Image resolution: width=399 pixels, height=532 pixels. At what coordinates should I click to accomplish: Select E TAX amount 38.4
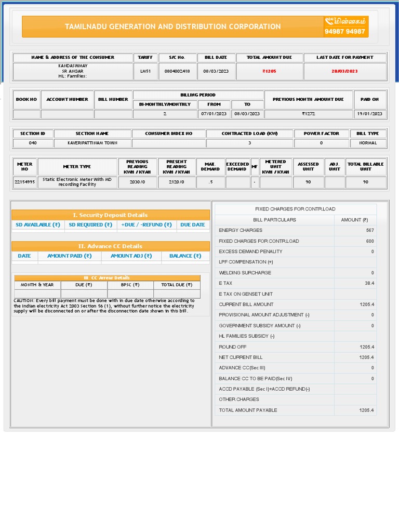369,283
